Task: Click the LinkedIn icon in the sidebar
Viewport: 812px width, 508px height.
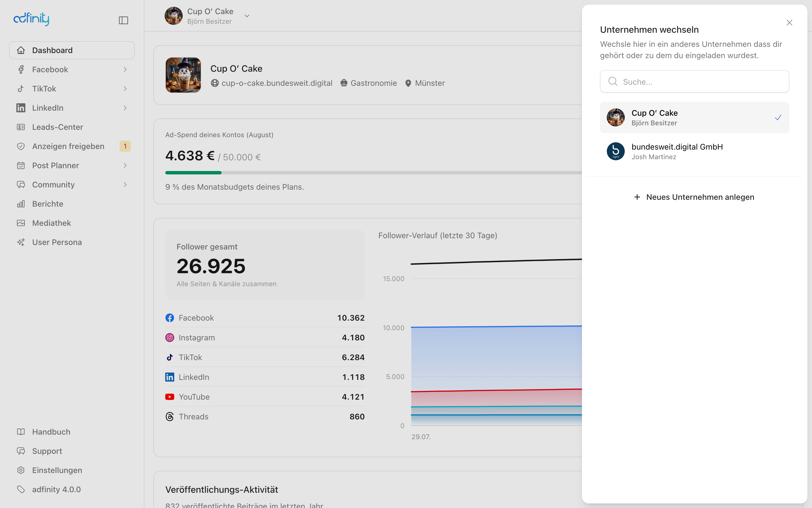Action: (21, 108)
